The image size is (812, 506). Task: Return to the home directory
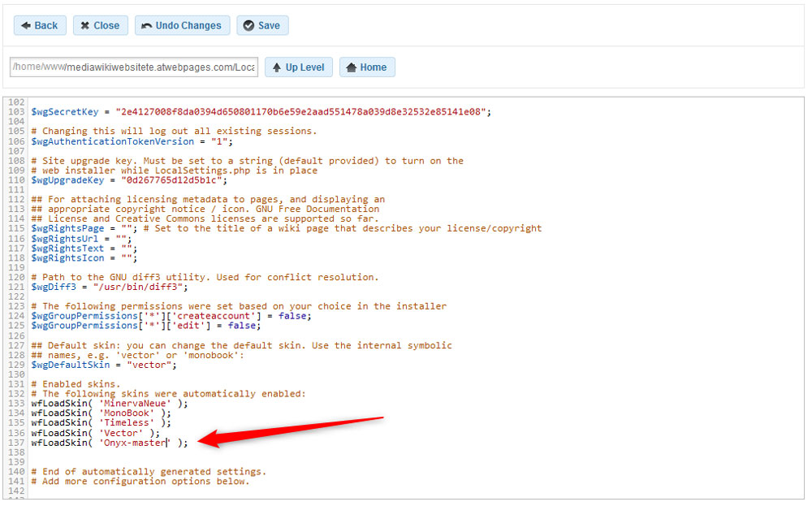pos(367,67)
